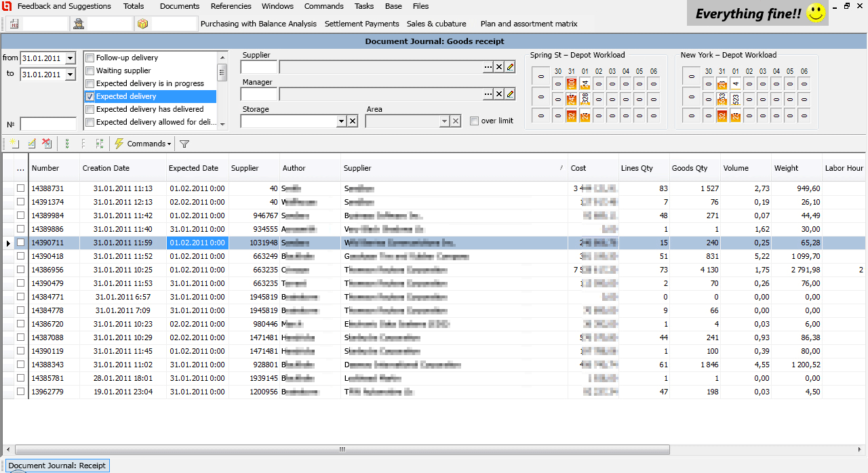
Task: Open the to date dropdown
Action: point(71,75)
